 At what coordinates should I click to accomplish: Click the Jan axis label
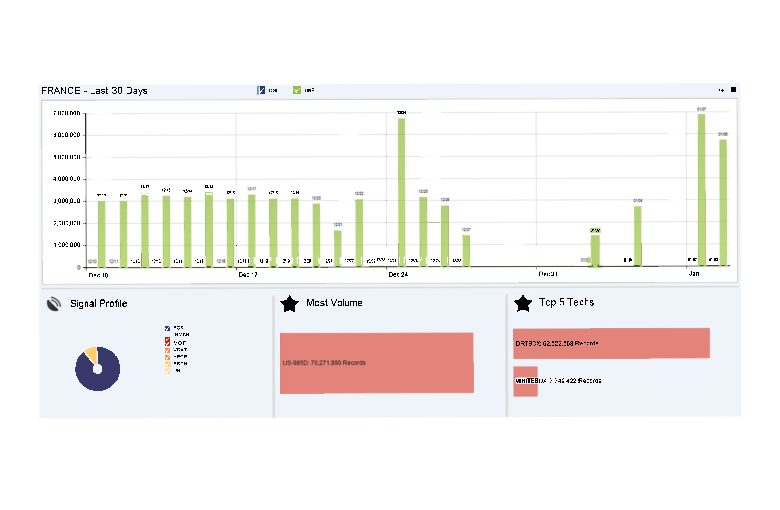point(693,274)
